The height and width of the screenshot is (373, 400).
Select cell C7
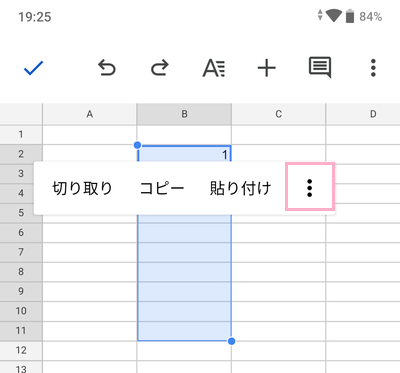[278, 252]
